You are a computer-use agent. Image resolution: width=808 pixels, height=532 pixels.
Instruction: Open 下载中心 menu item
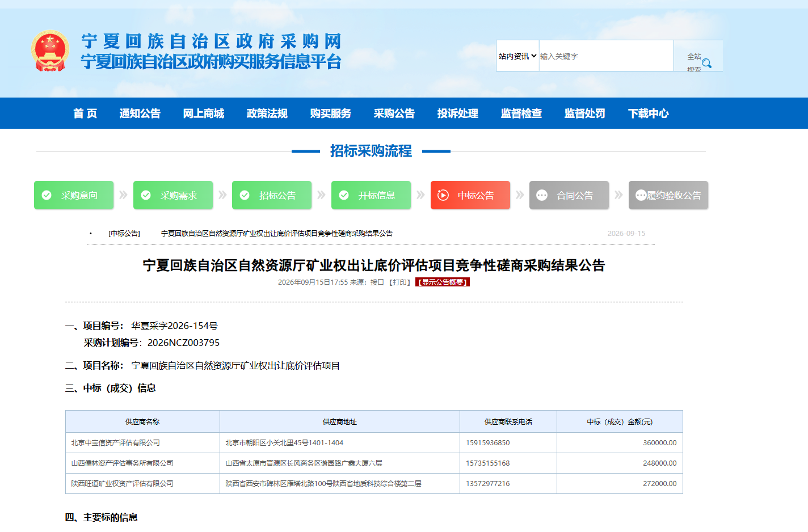[649, 113]
